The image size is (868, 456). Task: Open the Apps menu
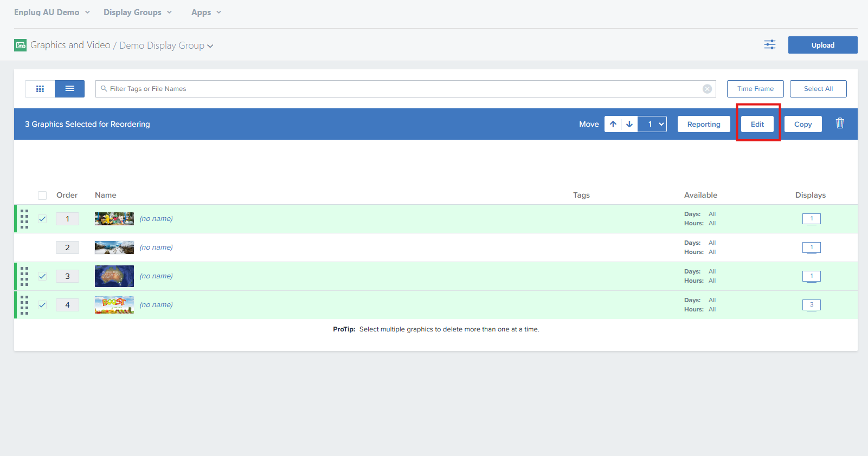pyautogui.click(x=206, y=12)
